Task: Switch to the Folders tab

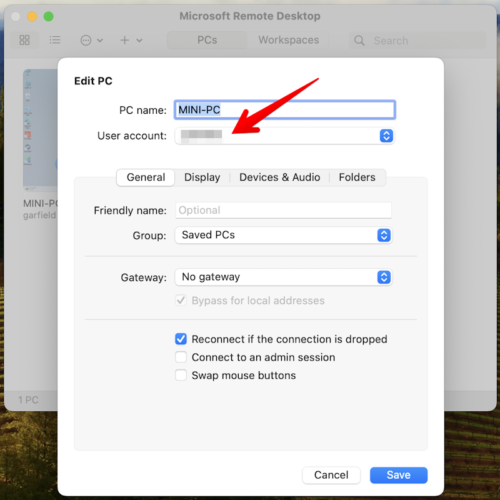Action: click(357, 177)
